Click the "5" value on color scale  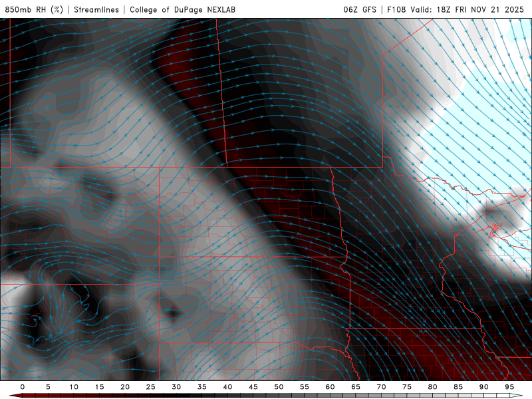48,387
